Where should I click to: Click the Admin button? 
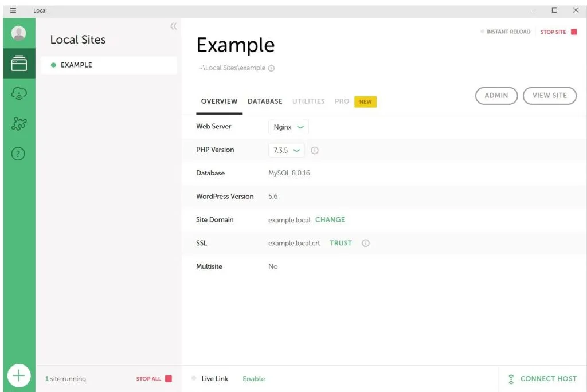tap(496, 96)
